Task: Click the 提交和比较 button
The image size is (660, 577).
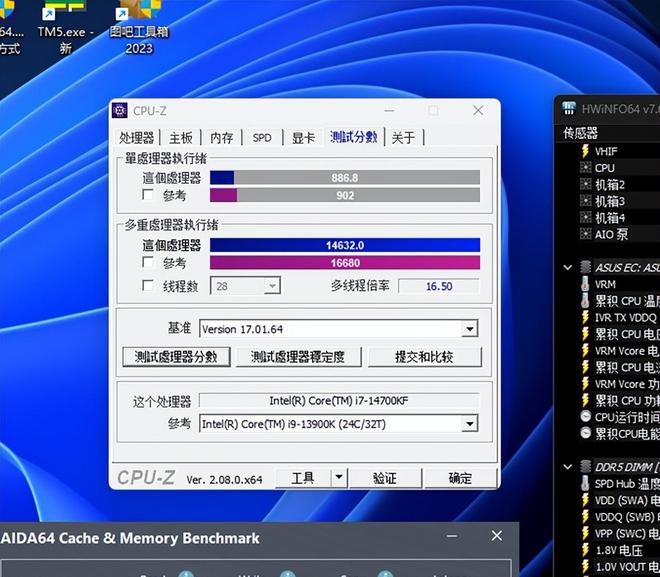Action: [424, 357]
